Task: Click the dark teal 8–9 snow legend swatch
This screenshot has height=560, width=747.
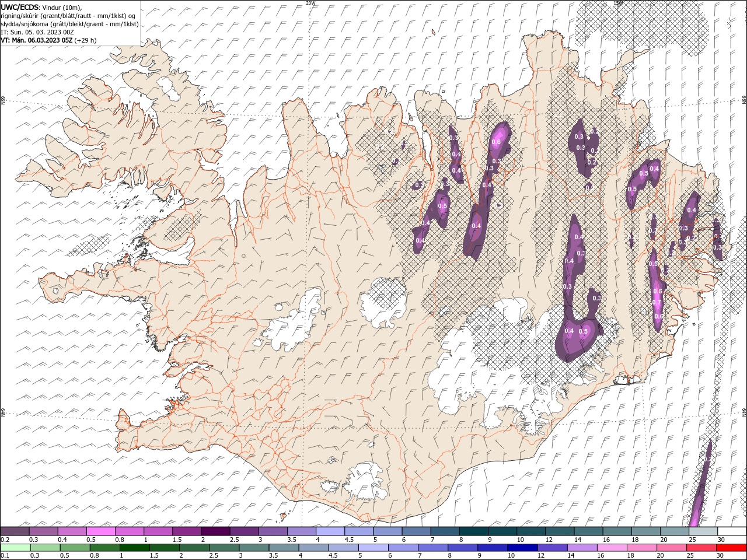Action: pyautogui.click(x=474, y=531)
